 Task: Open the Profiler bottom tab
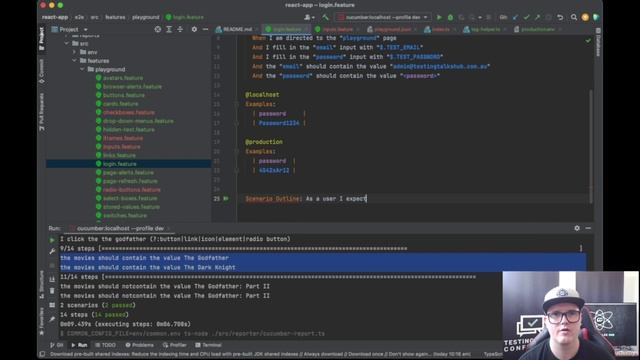tap(175, 345)
